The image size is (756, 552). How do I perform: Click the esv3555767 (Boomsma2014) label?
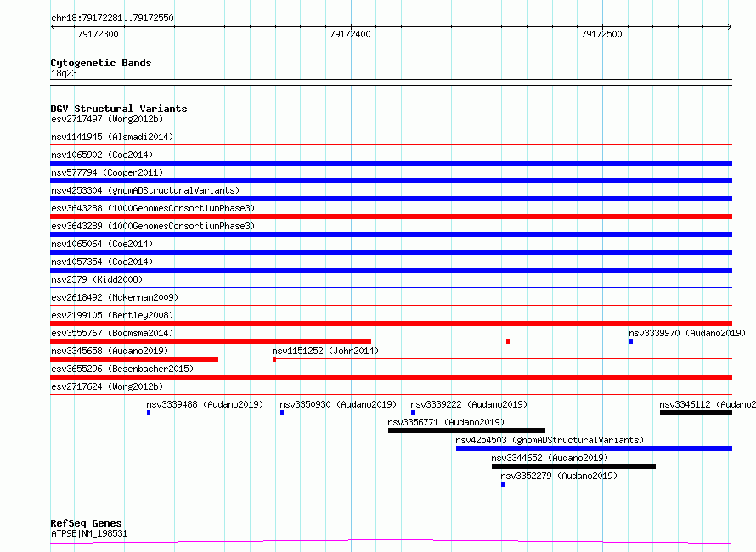(112, 333)
